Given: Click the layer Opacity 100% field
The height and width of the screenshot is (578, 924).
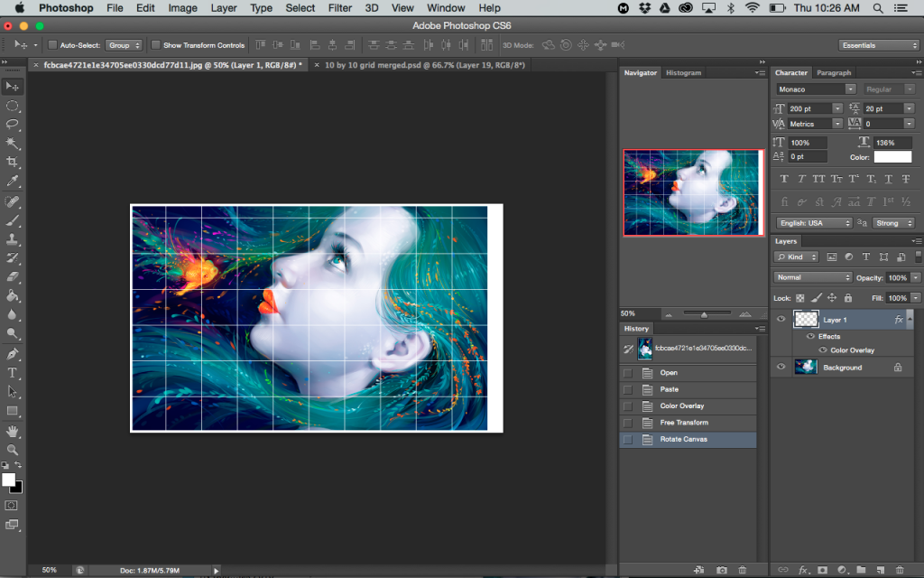Looking at the screenshot, I should [x=898, y=278].
